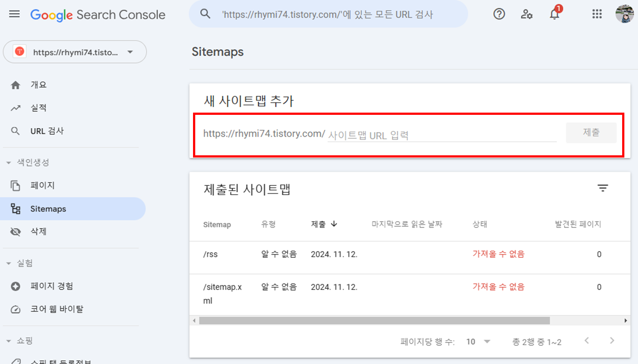Open the property selector dropdown
Image resolution: width=638 pixels, height=364 pixels.
pyautogui.click(x=75, y=52)
